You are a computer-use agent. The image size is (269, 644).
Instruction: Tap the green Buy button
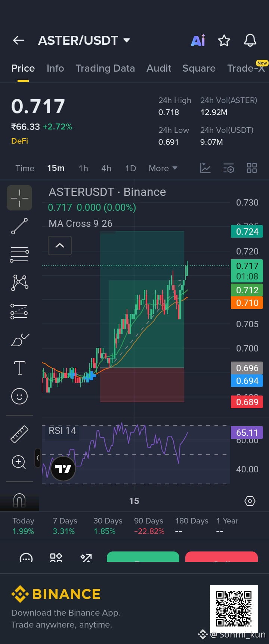click(143, 557)
